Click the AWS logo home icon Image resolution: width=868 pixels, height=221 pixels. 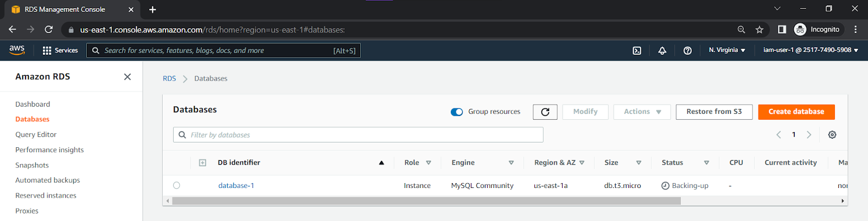coord(17,50)
